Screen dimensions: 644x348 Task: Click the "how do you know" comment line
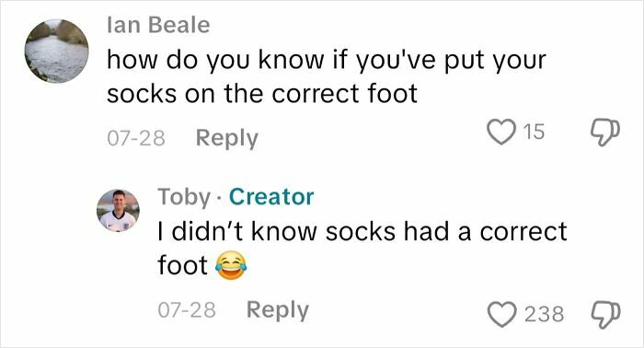(x=327, y=61)
